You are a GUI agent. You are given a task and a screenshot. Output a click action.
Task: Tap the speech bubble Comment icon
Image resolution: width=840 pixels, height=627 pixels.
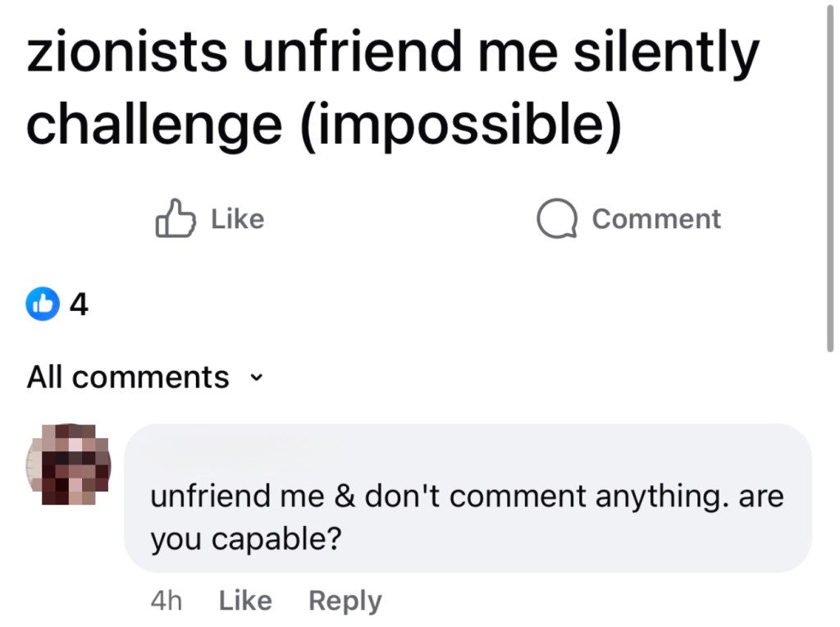point(557,219)
